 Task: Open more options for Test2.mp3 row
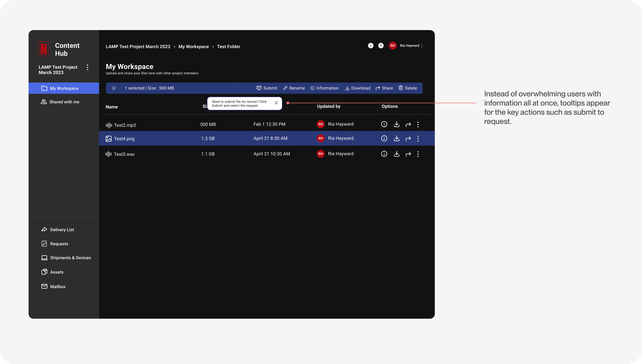(418, 125)
